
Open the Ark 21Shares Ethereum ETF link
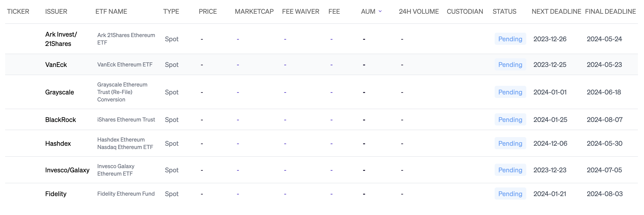[126, 39]
